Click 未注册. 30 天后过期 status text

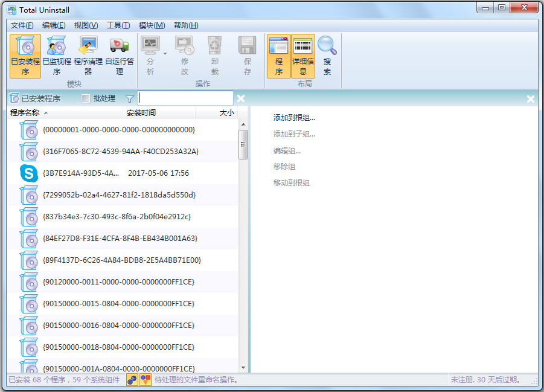[x=485, y=380]
